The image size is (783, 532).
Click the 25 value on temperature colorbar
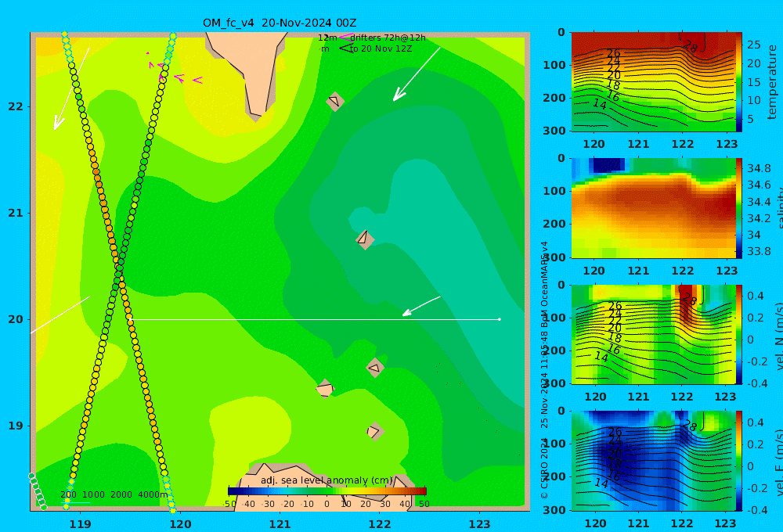[x=754, y=45]
